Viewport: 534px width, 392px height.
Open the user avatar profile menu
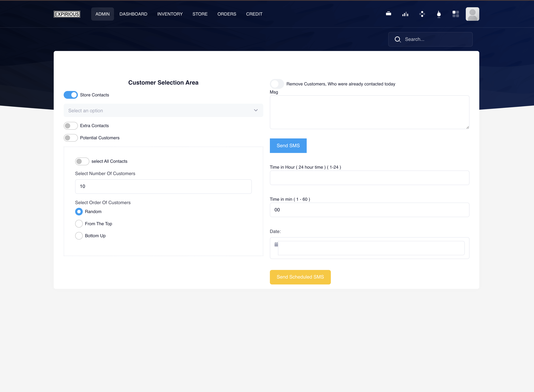pyautogui.click(x=472, y=14)
